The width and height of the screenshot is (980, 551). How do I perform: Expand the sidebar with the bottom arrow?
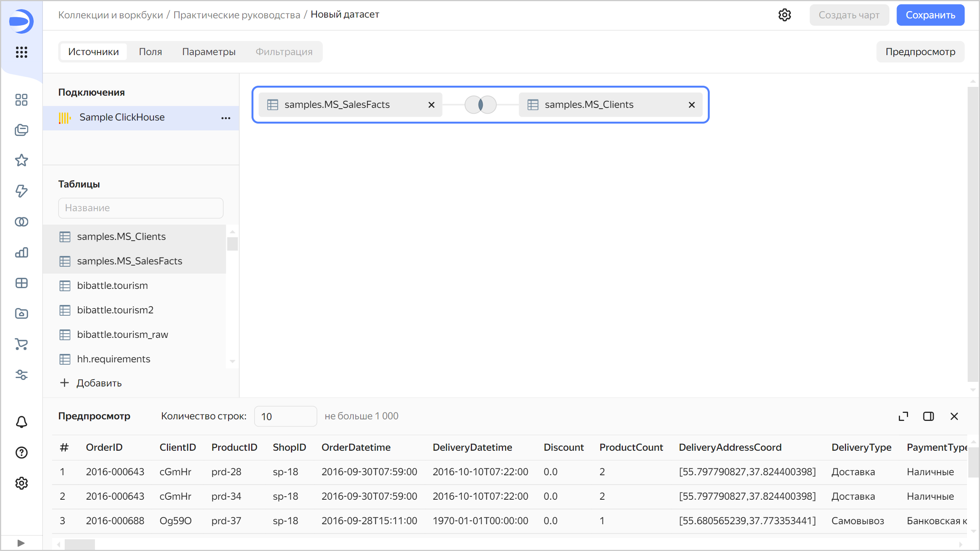(x=21, y=543)
